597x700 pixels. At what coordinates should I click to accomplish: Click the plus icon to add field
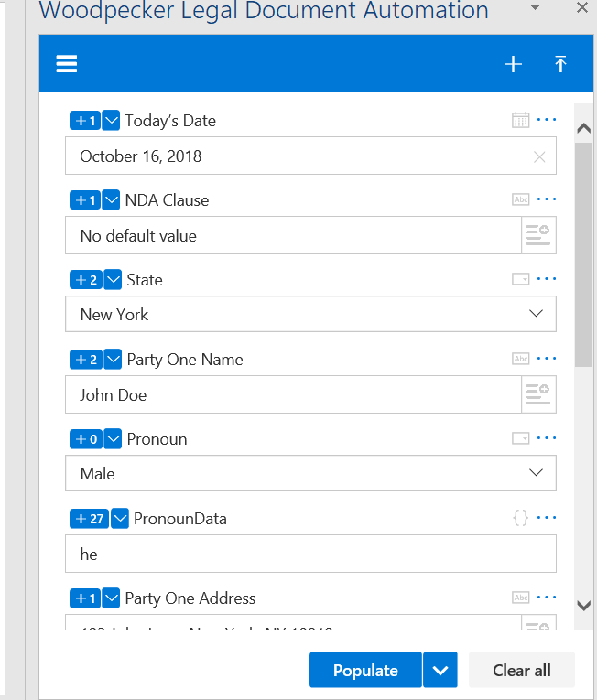[x=513, y=64]
